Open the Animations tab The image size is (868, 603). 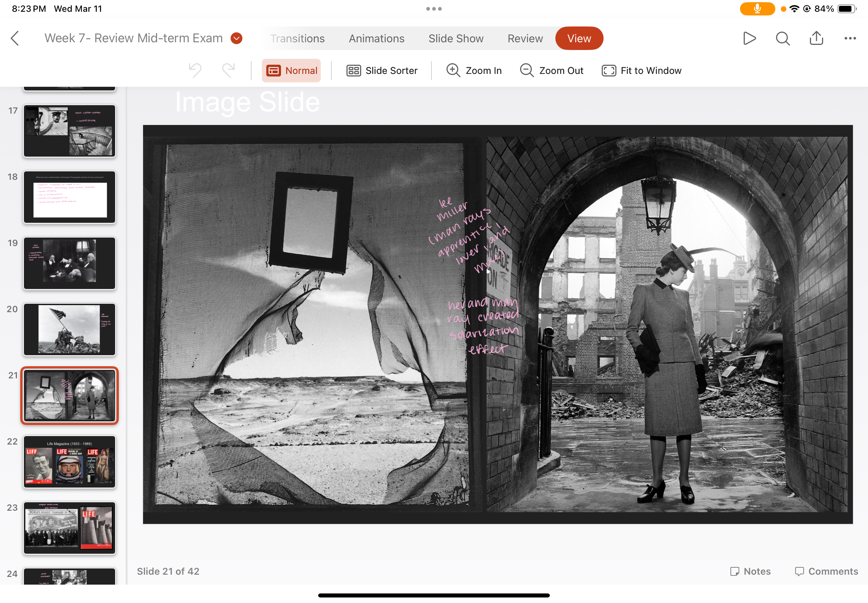[376, 39]
